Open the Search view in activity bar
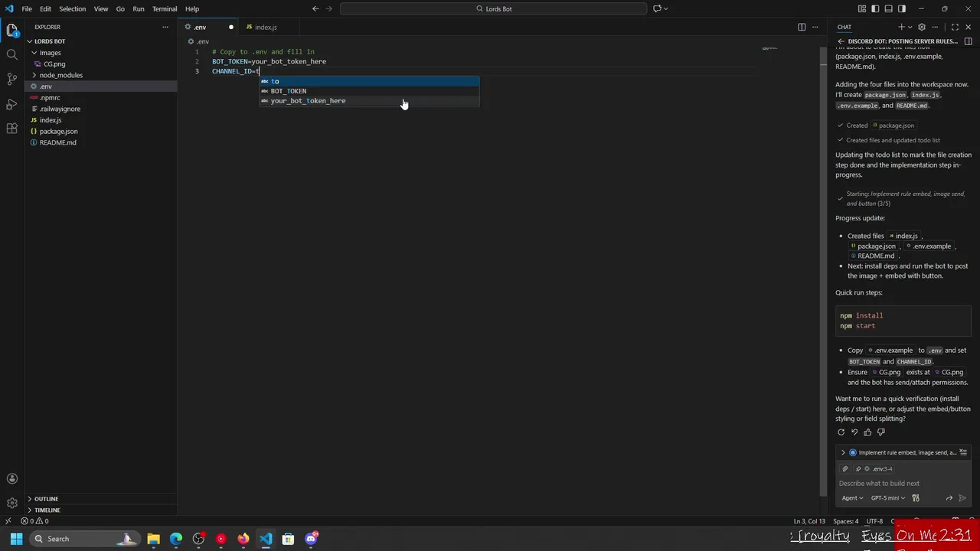980x551 pixels. click(x=11, y=54)
